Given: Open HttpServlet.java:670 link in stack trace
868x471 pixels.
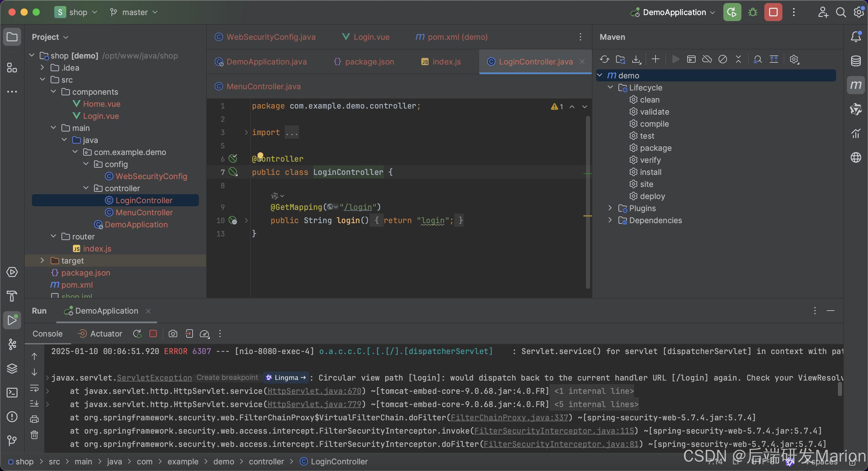Looking at the screenshot, I should (314, 391).
